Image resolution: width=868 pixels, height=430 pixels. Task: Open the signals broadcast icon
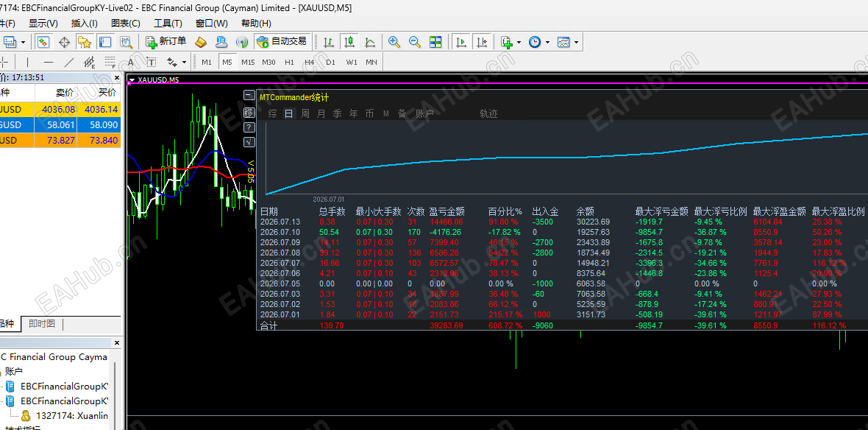[x=242, y=41]
